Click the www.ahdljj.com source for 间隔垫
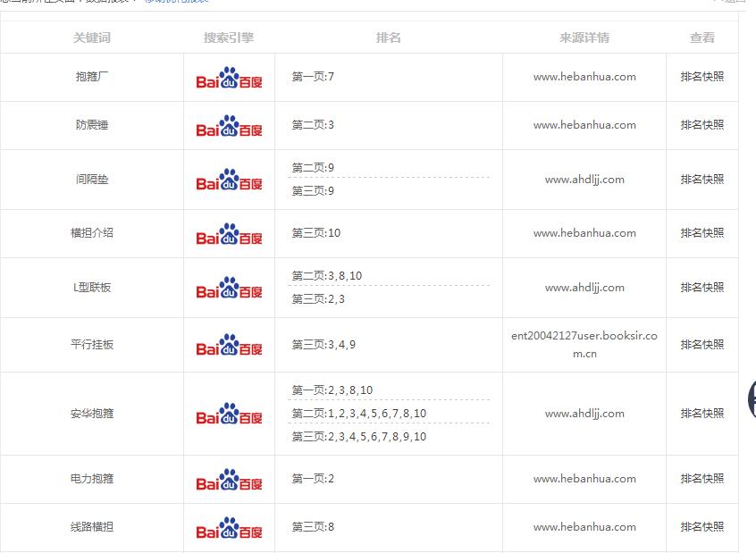 tap(584, 180)
